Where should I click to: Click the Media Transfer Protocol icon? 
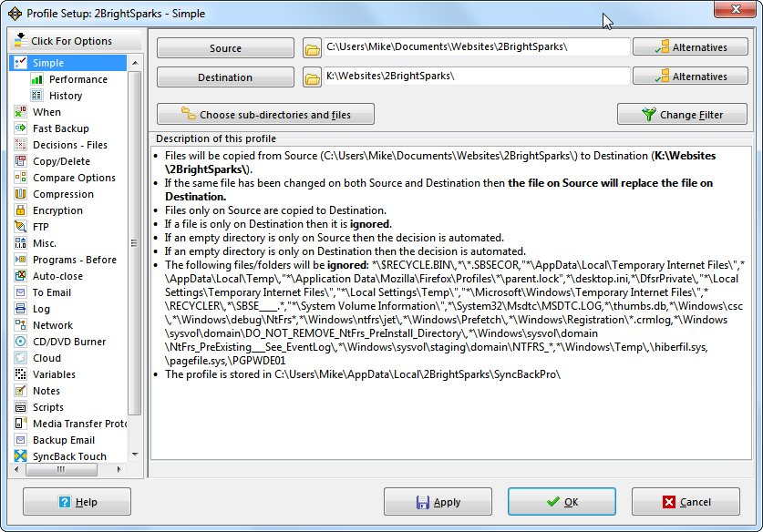pyautogui.click(x=20, y=423)
